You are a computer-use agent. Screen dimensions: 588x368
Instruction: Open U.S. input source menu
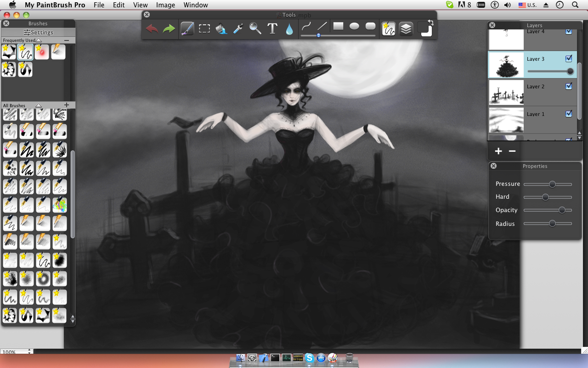click(527, 5)
